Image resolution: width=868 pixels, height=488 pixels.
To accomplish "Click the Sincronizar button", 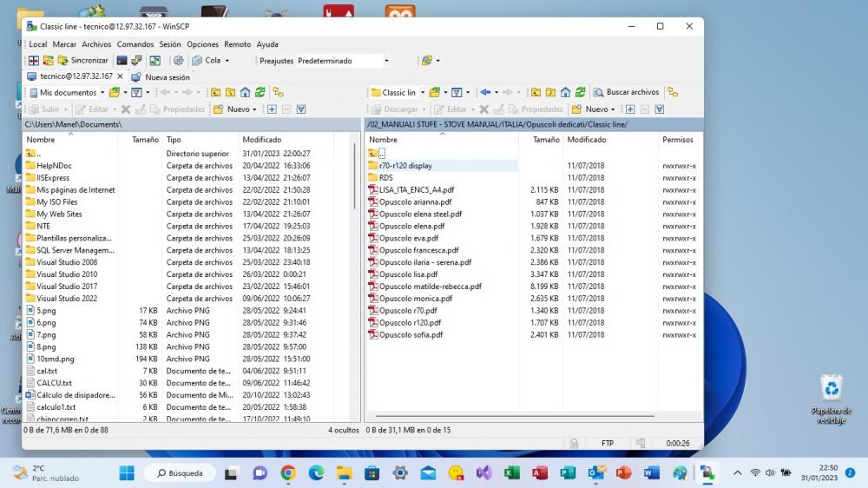I will 83,61.
